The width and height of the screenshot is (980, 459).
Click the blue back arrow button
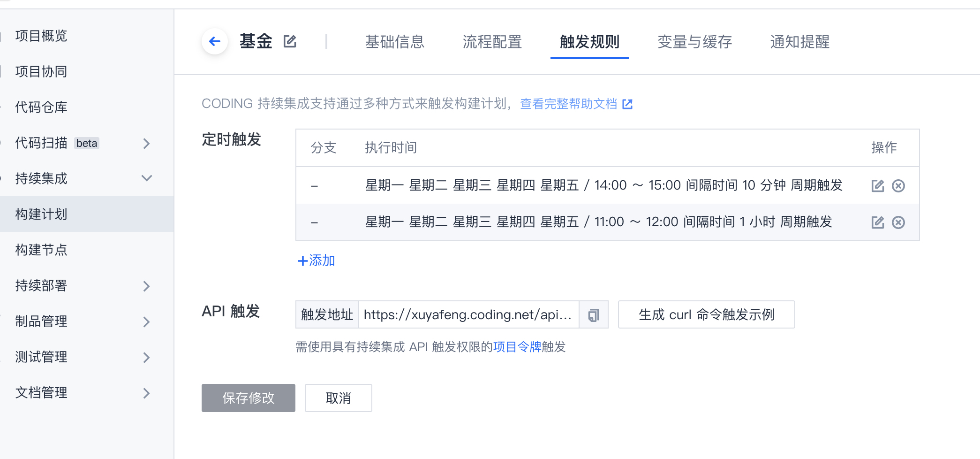[215, 41]
